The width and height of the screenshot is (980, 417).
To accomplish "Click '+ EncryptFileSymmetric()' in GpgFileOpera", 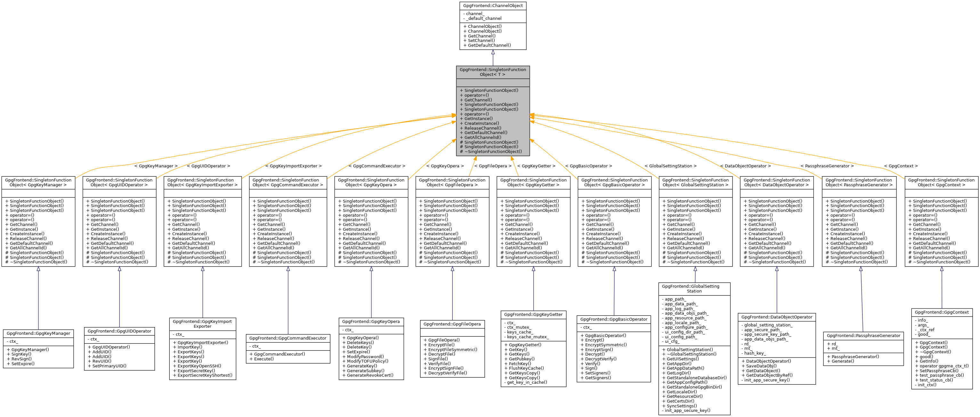I will click(x=450, y=350).
